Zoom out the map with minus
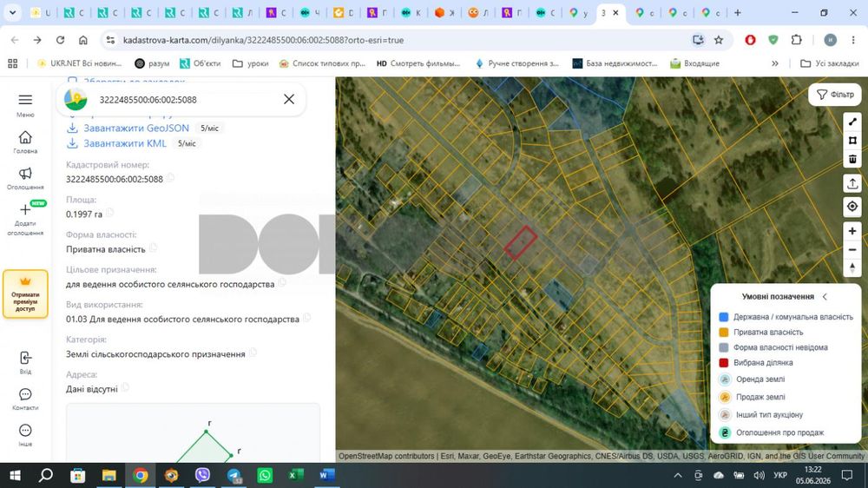This screenshot has width=868, height=488. coord(852,250)
